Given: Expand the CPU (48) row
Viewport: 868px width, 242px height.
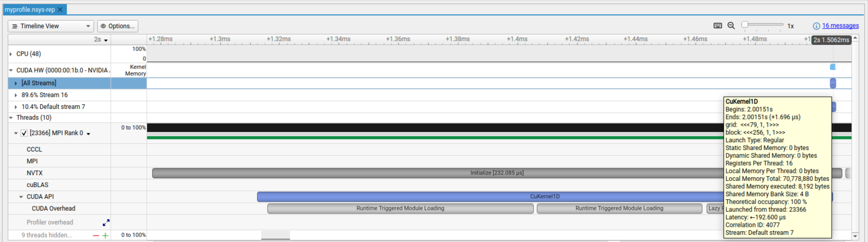Looking at the screenshot, I should 11,54.
